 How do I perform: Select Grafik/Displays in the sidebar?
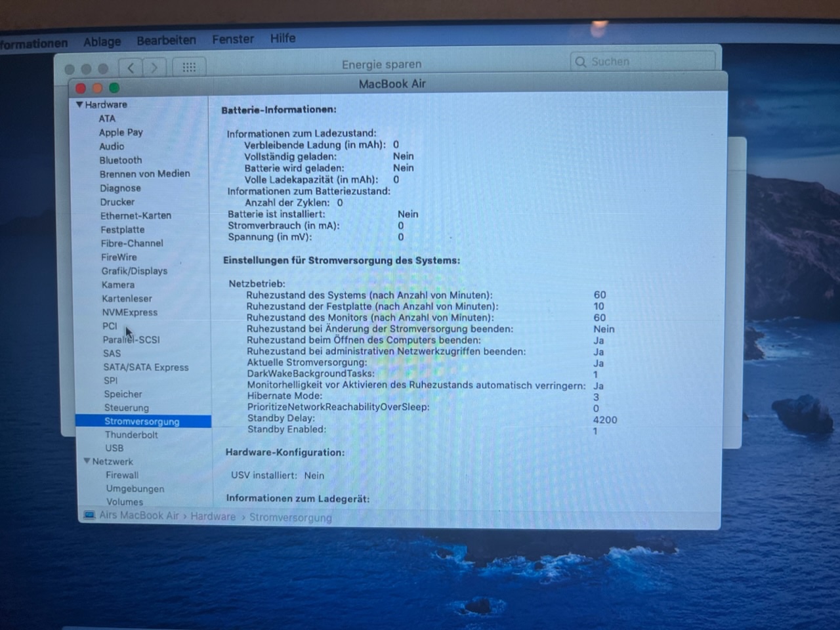pos(135,271)
